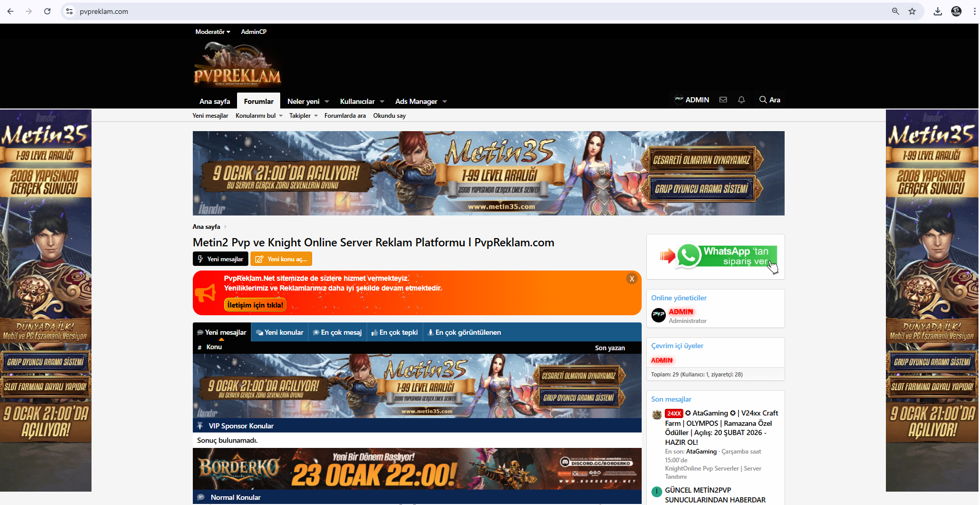The height and width of the screenshot is (505, 980).
Task: Open browser downloads icon
Action: [938, 11]
